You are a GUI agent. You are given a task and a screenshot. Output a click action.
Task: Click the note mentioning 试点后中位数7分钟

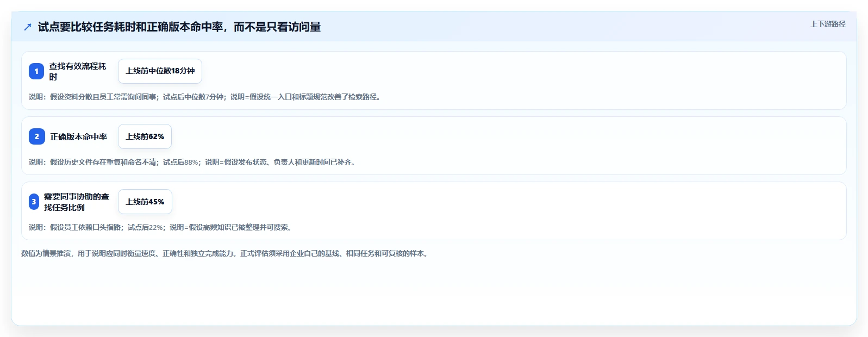(x=206, y=97)
